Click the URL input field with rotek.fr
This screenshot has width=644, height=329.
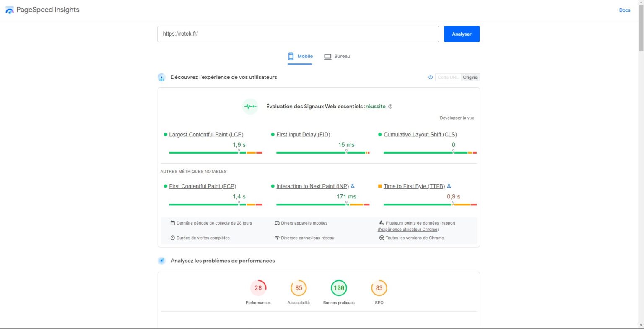pyautogui.click(x=298, y=34)
